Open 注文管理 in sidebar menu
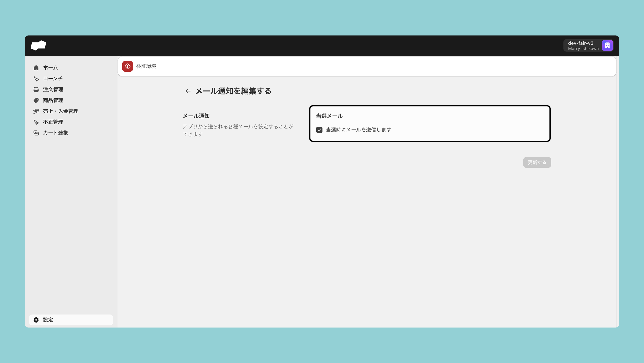The image size is (644, 363). [x=53, y=90]
